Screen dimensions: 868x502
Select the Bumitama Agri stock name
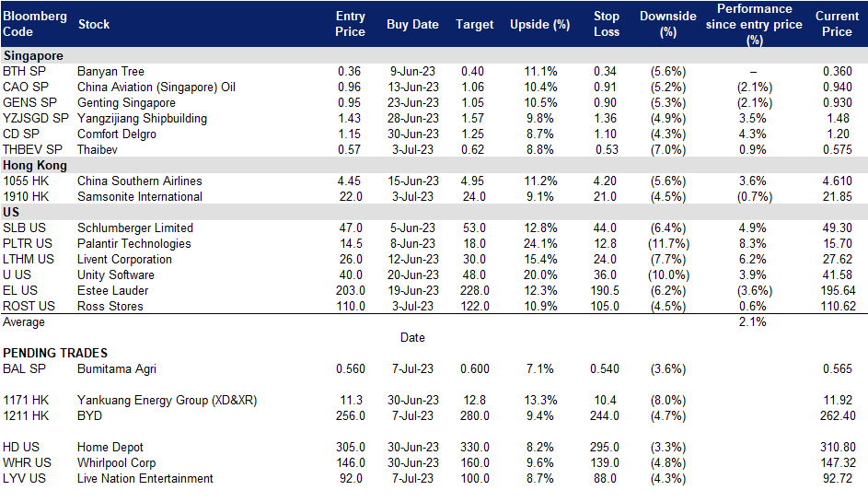tap(117, 369)
